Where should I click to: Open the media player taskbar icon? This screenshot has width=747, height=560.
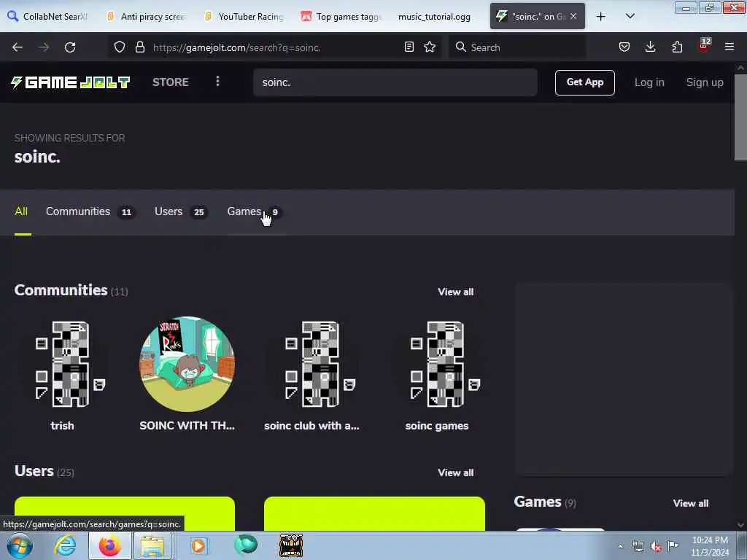coord(198,545)
